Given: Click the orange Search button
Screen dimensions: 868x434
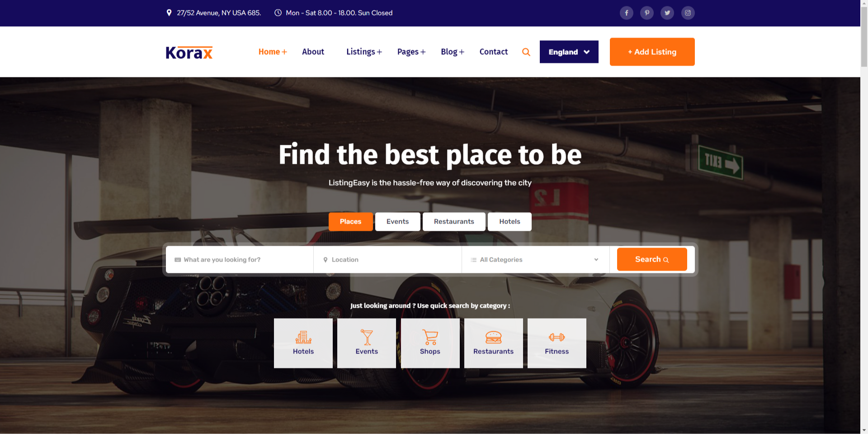Looking at the screenshot, I should [652, 259].
